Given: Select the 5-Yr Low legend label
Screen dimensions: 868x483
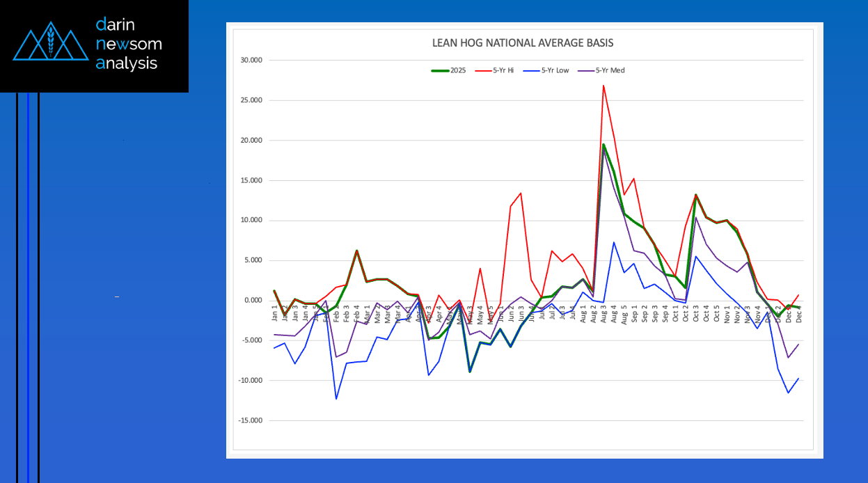Looking at the screenshot, I should tap(555, 70).
